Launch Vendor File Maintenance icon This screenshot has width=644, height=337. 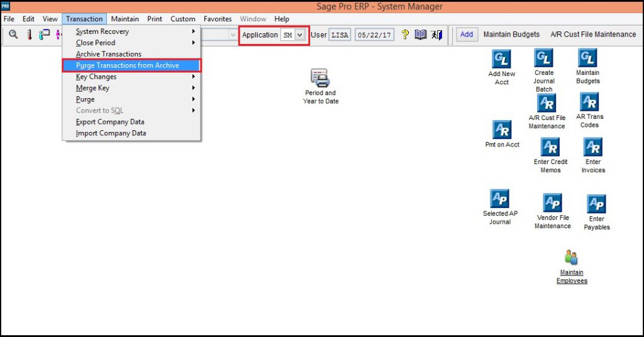(x=552, y=203)
